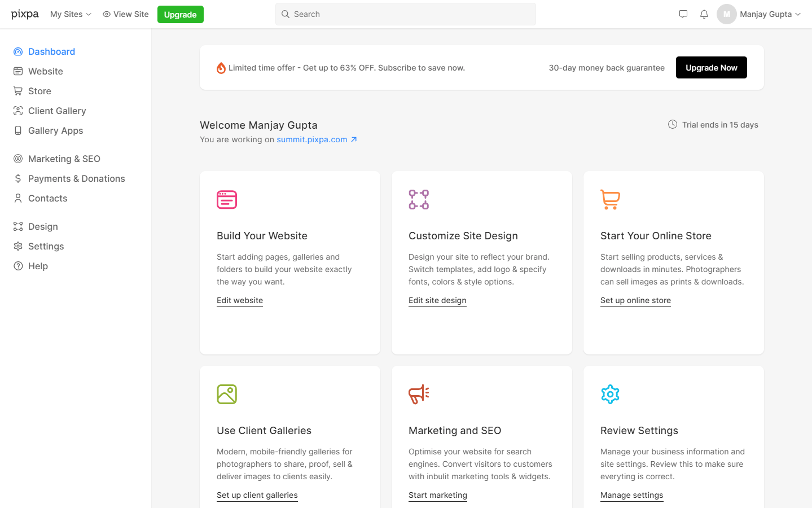Select Payments & Donations sidebar item
Image resolution: width=812 pixels, height=508 pixels.
point(76,178)
